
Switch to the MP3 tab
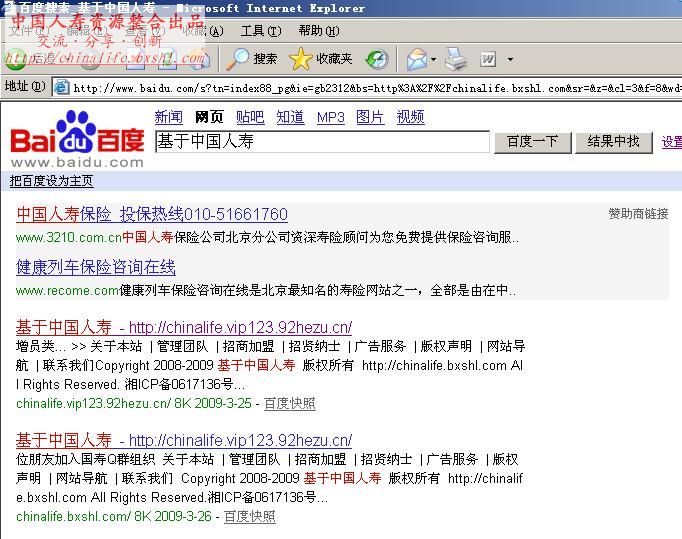[331, 117]
